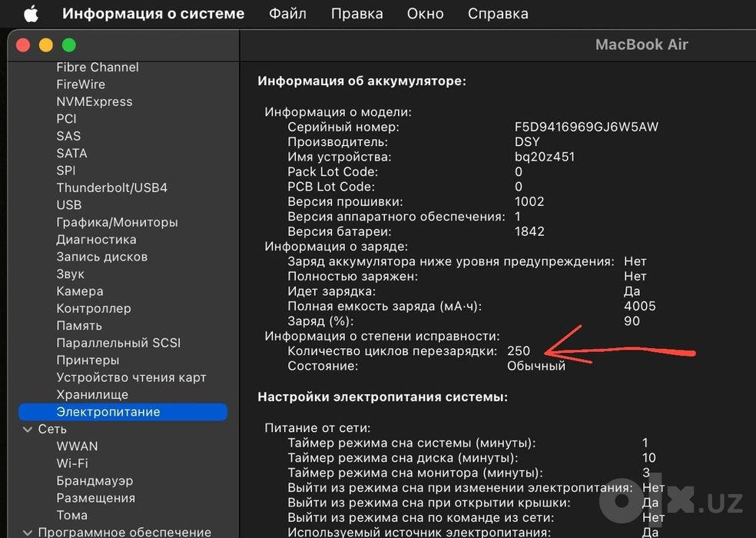Open the Файл menu
Image resolution: width=756 pixels, height=538 pixels.
click(x=287, y=14)
